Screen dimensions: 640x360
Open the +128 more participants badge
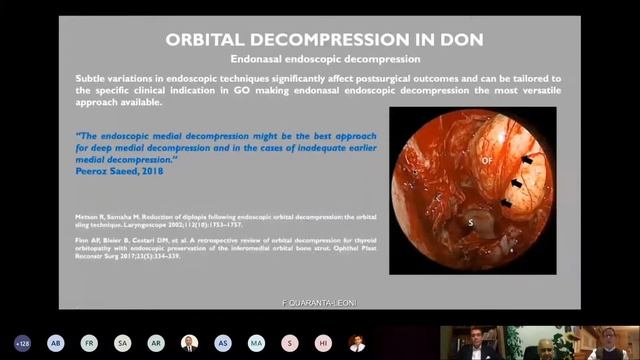(x=22, y=344)
